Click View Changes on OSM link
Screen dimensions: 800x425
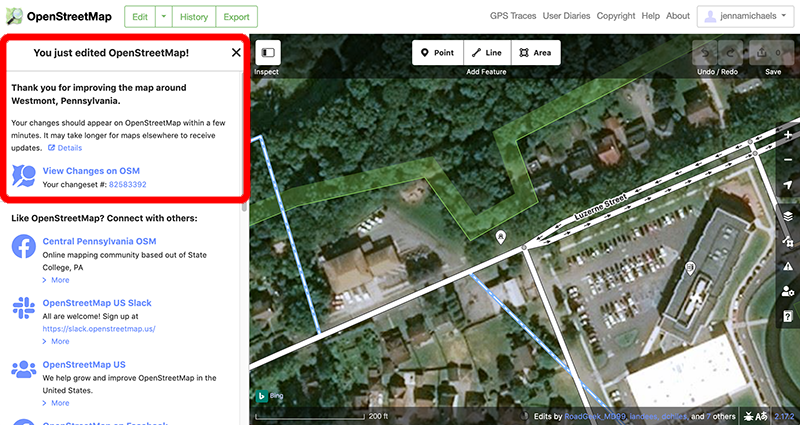pos(91,171)
